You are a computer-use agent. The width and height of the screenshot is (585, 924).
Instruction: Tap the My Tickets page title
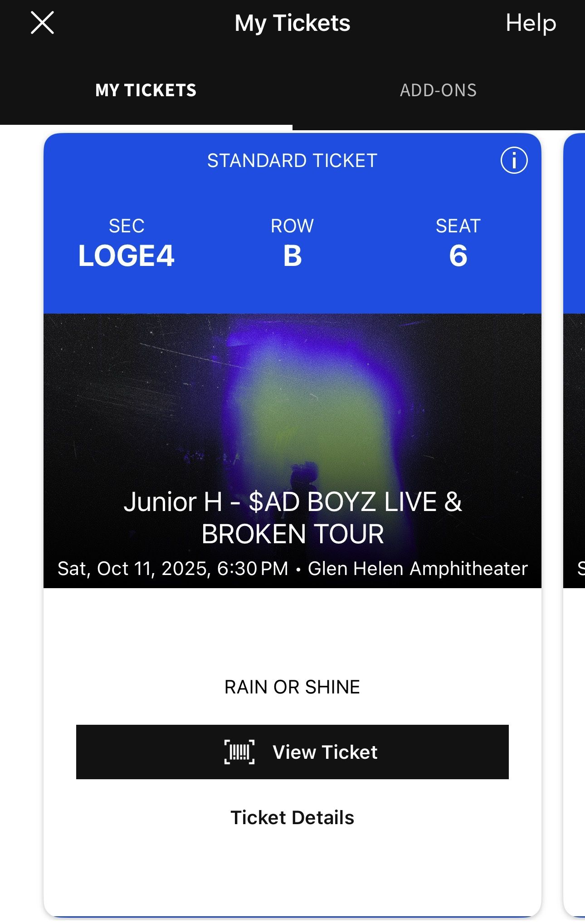(292, 23)
